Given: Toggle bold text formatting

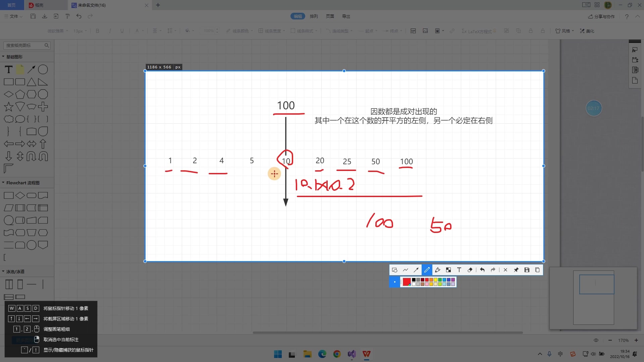Looking at the screenshot, I should click(97, 31).
